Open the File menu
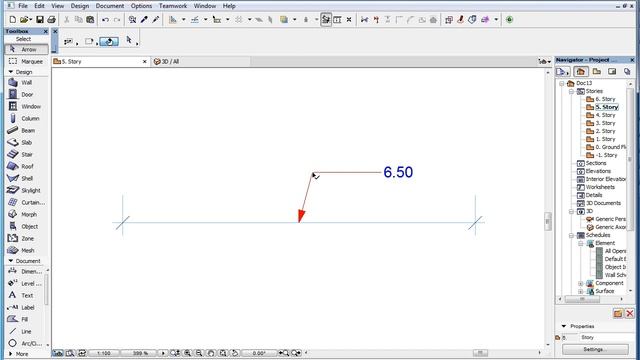 (x=23, y=6)
